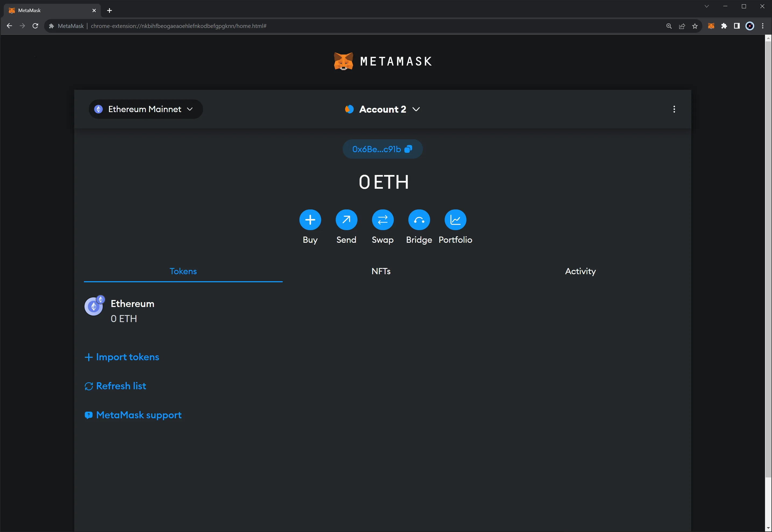Screen dimensions: 772x532
Task: Toggle the browser side panel icon
Action: (737, 26)
